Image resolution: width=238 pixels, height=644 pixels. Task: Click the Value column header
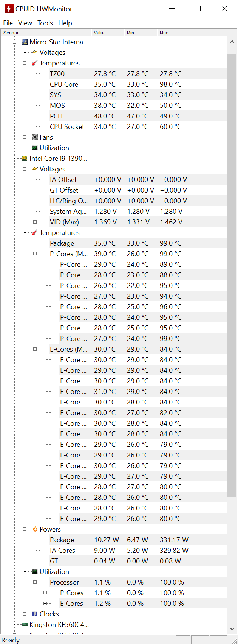(108, 33)
